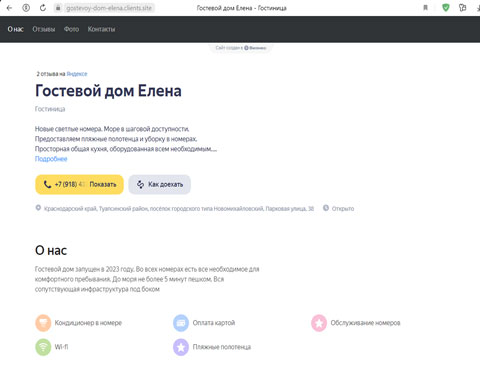The image size is (480, 384).
Task: Follow the Яндексе reviews link
Action: [77, 74]
